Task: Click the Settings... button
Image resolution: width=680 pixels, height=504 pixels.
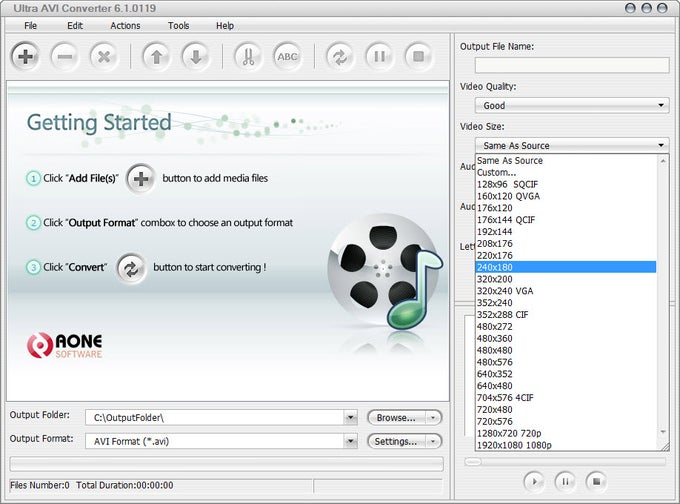Action: coord(396,442)
